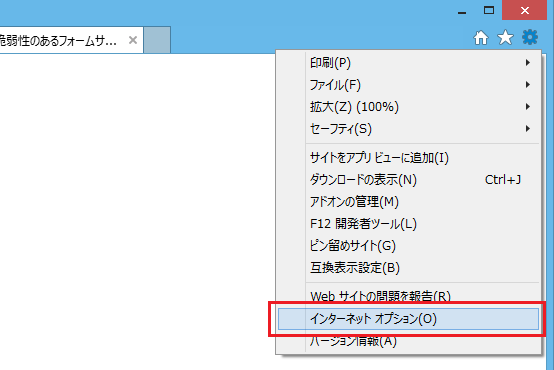Close the 脆弱性のあるフォーム tab
554x370 pixels.
pos(133,40)
